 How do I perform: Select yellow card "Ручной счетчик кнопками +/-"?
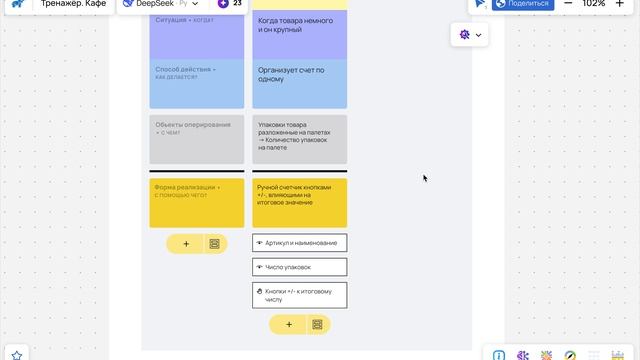click(x=300, y=203)
